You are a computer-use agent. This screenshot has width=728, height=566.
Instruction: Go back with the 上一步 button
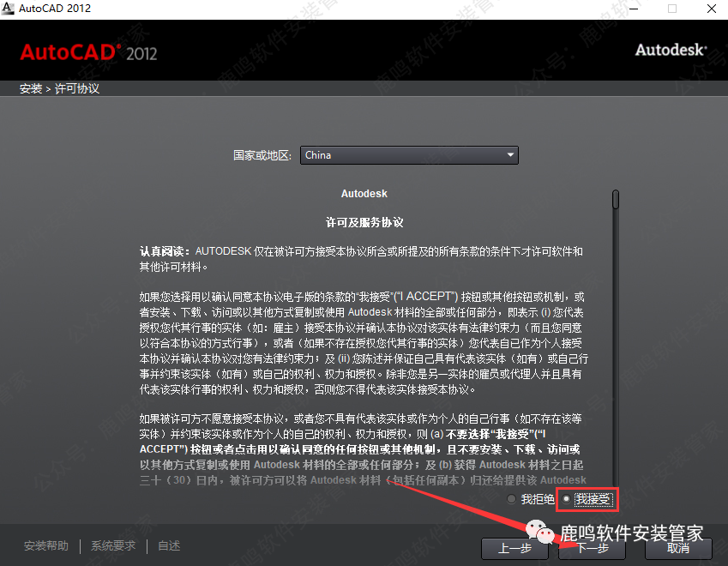(514, 548)
